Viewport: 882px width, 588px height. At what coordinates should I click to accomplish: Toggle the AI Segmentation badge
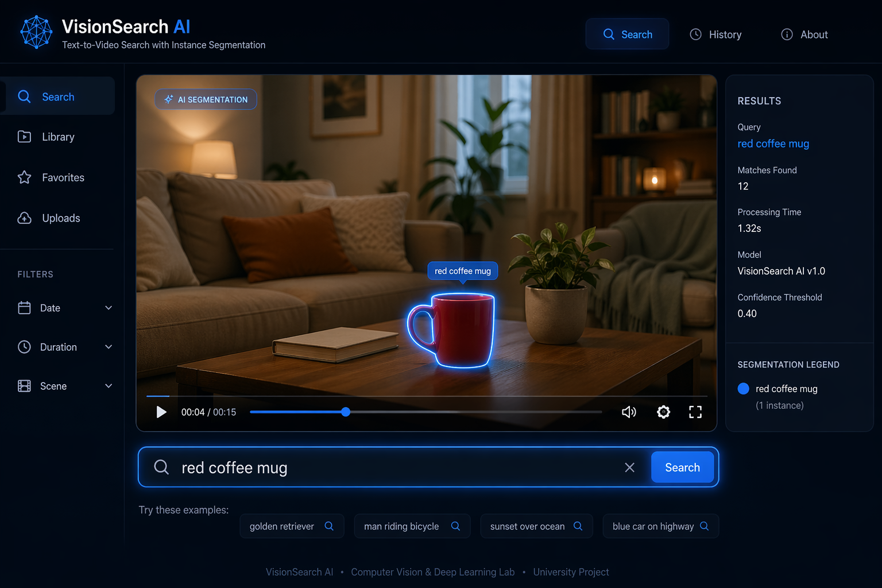pos(205,99)
